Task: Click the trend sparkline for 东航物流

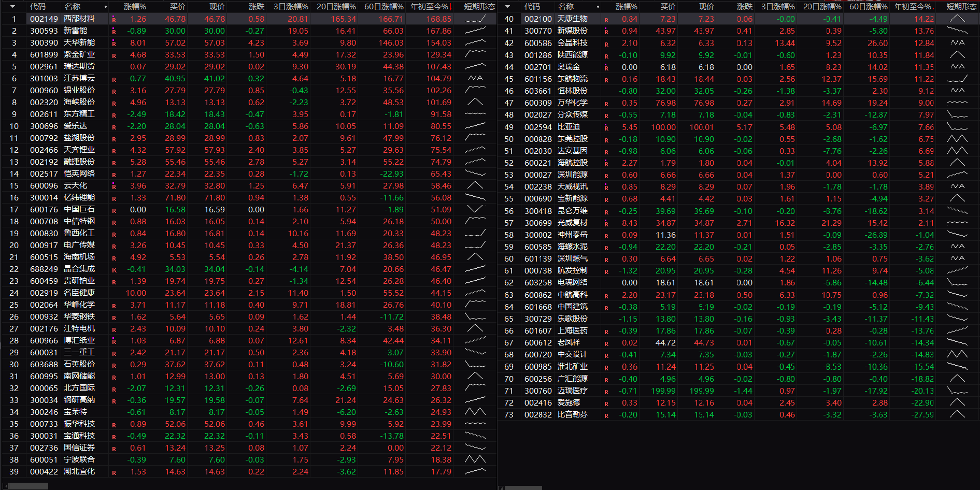Action: (957, 79)
